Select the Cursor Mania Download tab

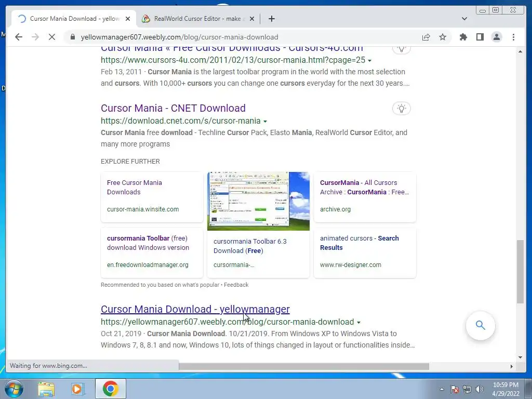pyautogui.click(x=74, y=19)
